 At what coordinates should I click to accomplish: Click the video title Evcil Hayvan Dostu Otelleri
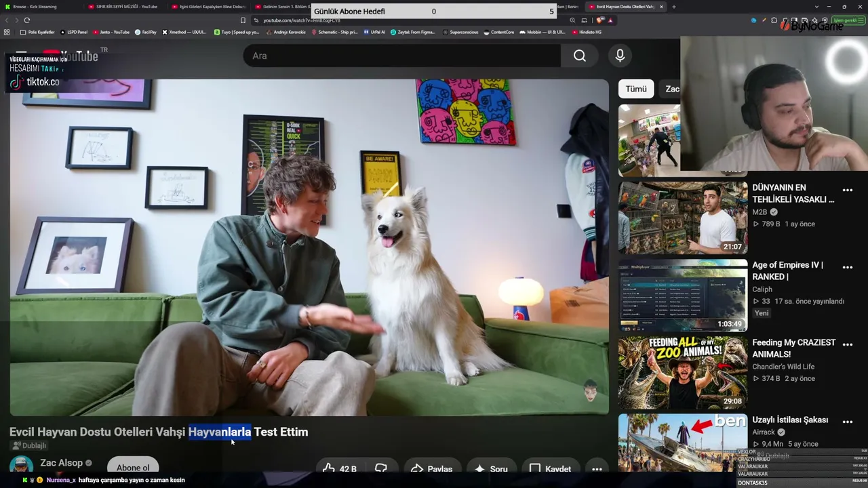[x=159, y=432]
